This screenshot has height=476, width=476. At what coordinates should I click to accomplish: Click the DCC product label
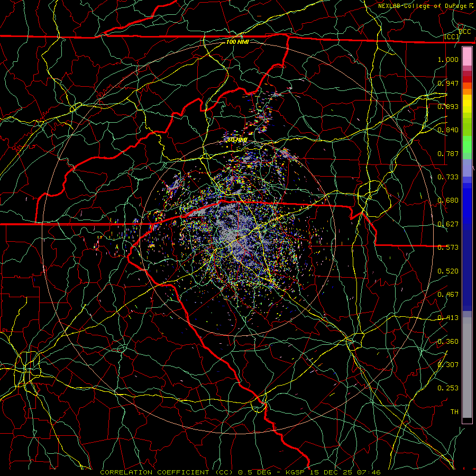point(464,32)
